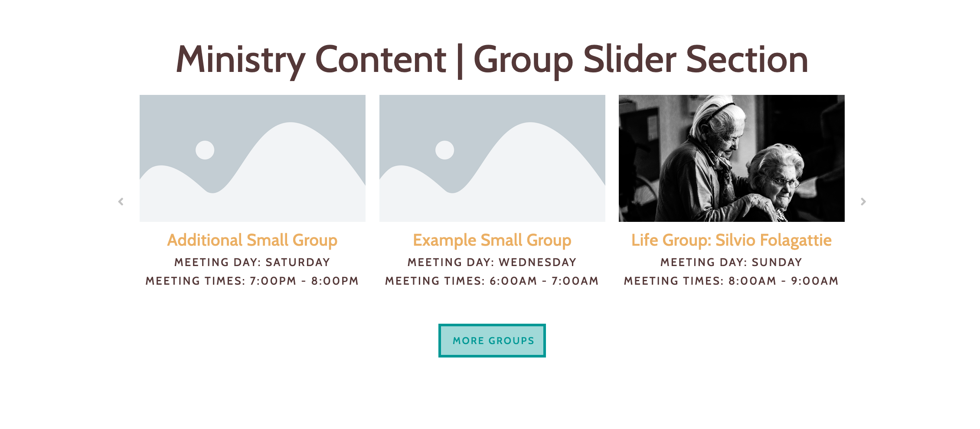Click the left slider navigation arrow
This screenshot has height=429, width=980.
pyautogui.click(x=121, y=201)
